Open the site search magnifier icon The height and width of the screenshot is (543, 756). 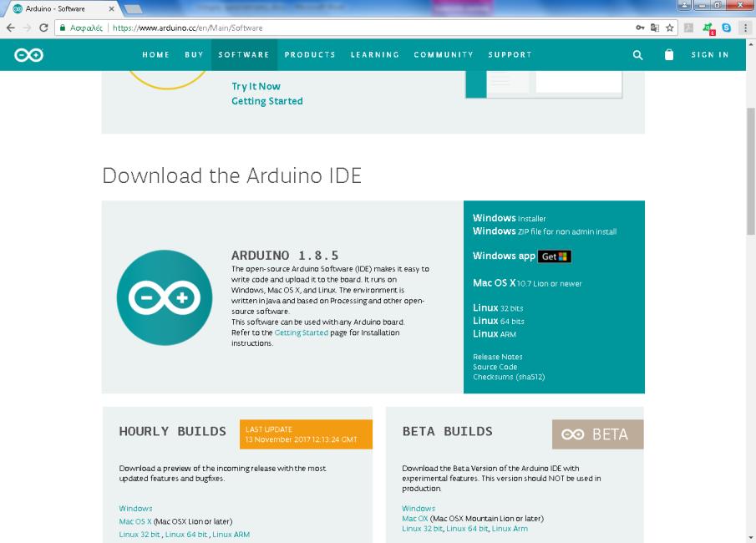pyautogui.click(x=637, y=55)
